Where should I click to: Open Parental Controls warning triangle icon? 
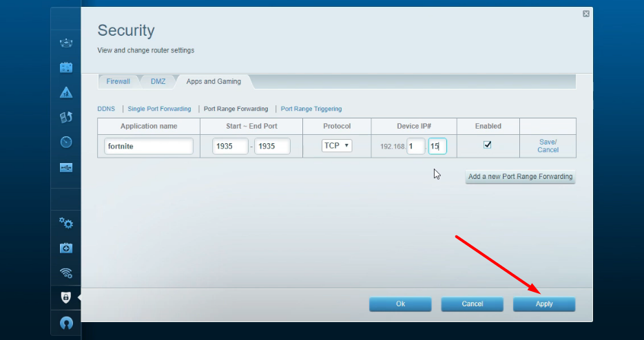(66, 93)
